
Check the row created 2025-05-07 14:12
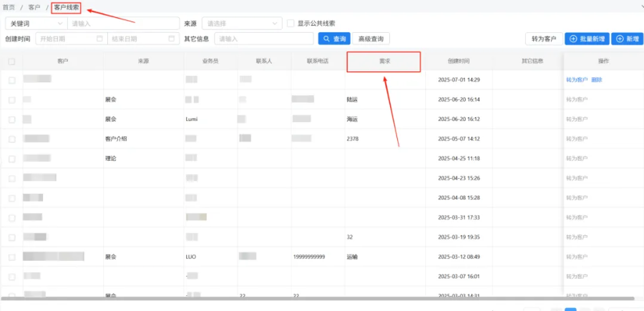pyautogui.click(x=12, y=139)
